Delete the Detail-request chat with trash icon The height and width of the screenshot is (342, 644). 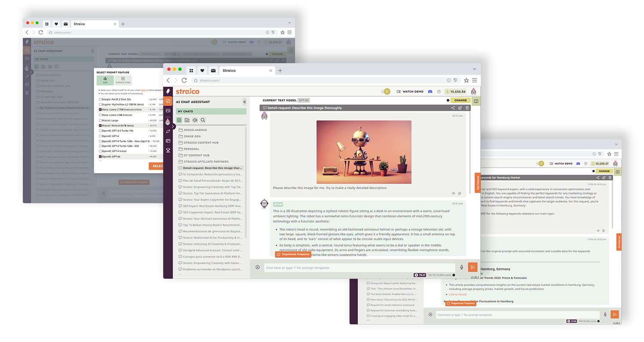coord(467,108)
